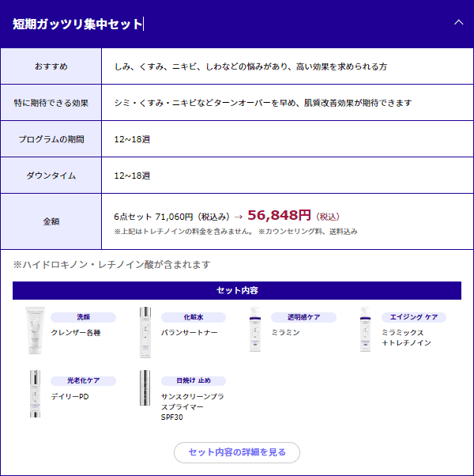Select the 透明感ケア category tag
This screenshot has width=474, height=476.
(303, 317)
